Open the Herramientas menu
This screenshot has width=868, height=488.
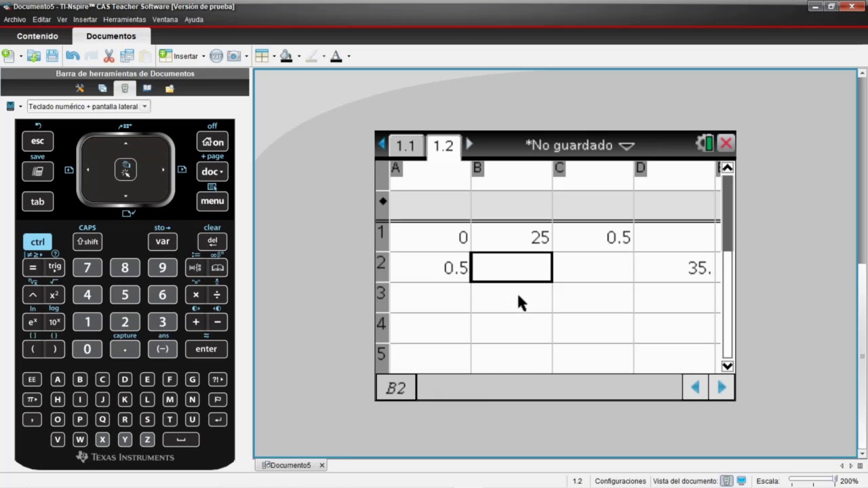point(125,20)
